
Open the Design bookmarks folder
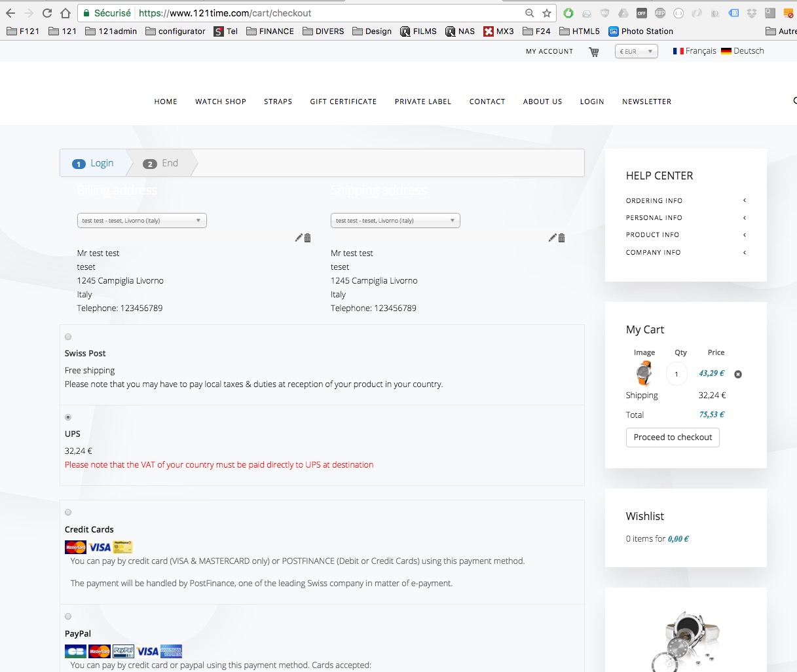pos(372,31)
